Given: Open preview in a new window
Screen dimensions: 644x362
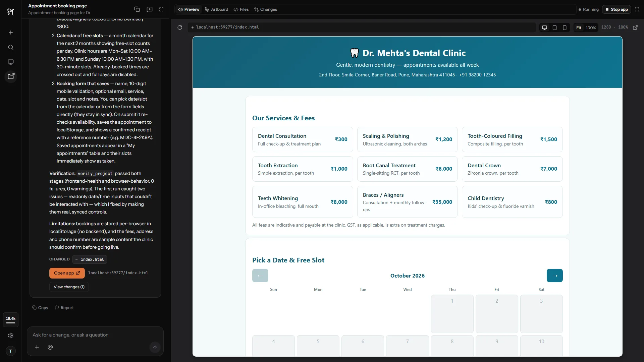Looking at the screenshot, I should [635, 27].
